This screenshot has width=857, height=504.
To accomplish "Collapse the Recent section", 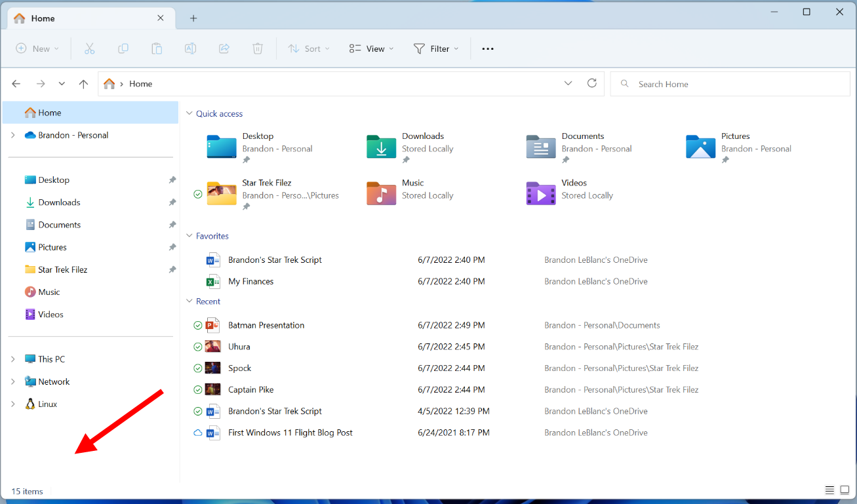I will (189, 301).
